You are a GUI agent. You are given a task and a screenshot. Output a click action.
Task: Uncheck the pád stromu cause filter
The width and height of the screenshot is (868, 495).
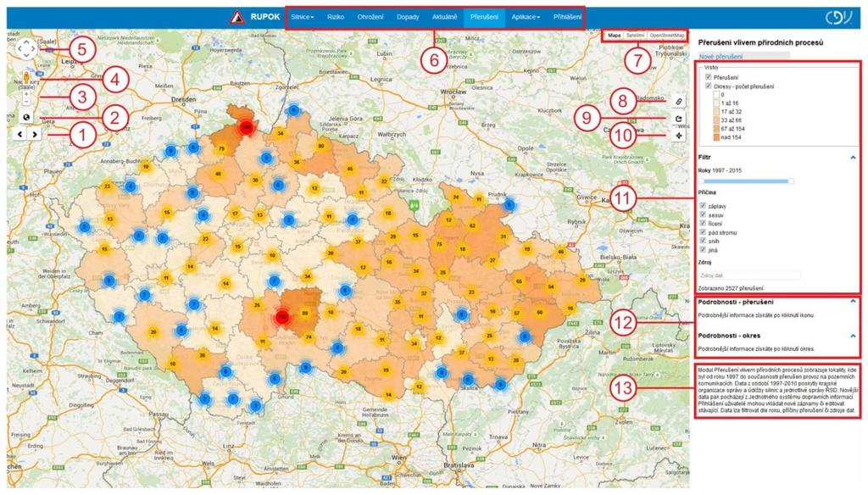(703, 232)
